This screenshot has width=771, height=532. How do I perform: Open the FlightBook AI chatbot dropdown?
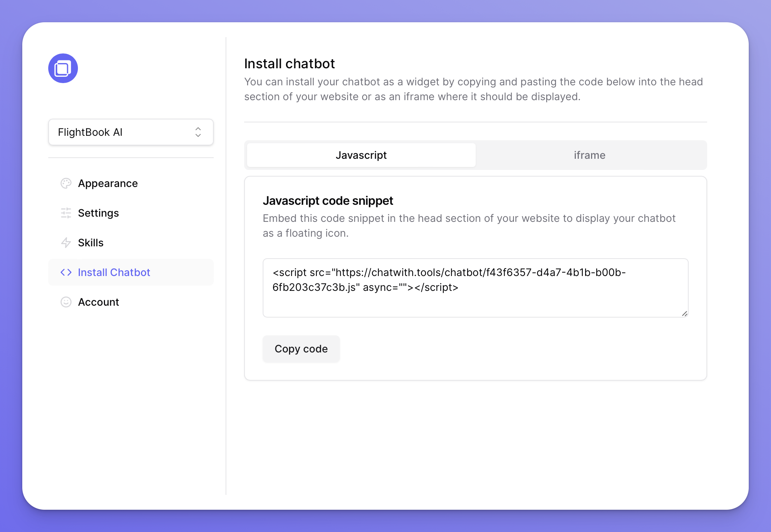(122, 132)
